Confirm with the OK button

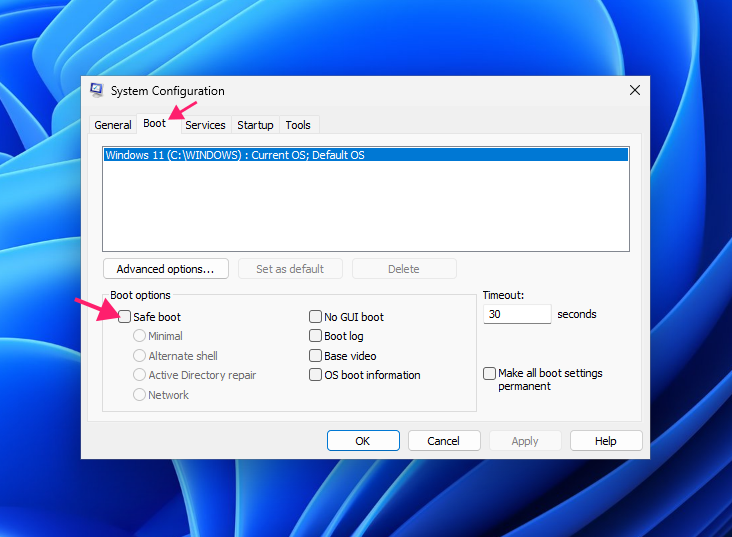pyautogui.click(x=363, y=441)
